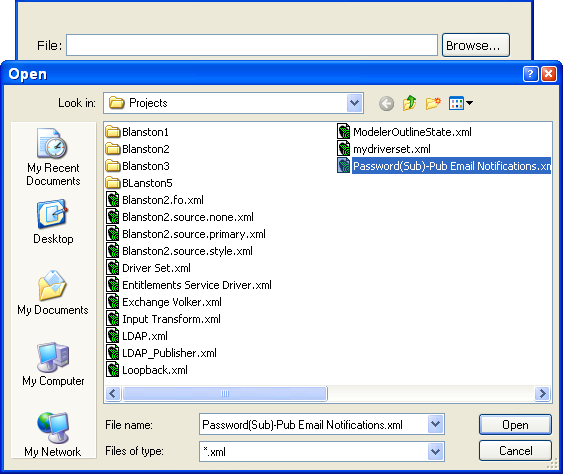Select the Loopback.xml file name
Screen dimensions: 563x474
click(155, 370)
